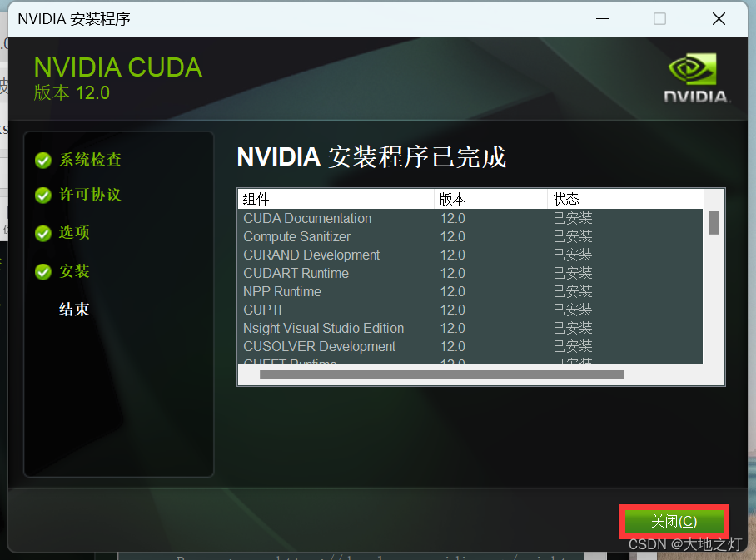Select the CURAND Development row
Image resolution: width=756 pixels, height=560 pixels.
pyautogui.click(x=470, y=255)
